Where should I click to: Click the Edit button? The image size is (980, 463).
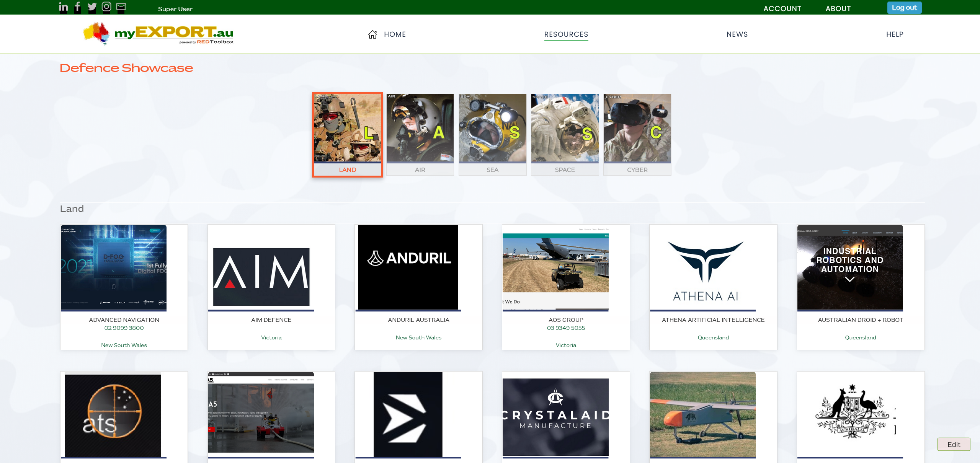click(954, 444)
